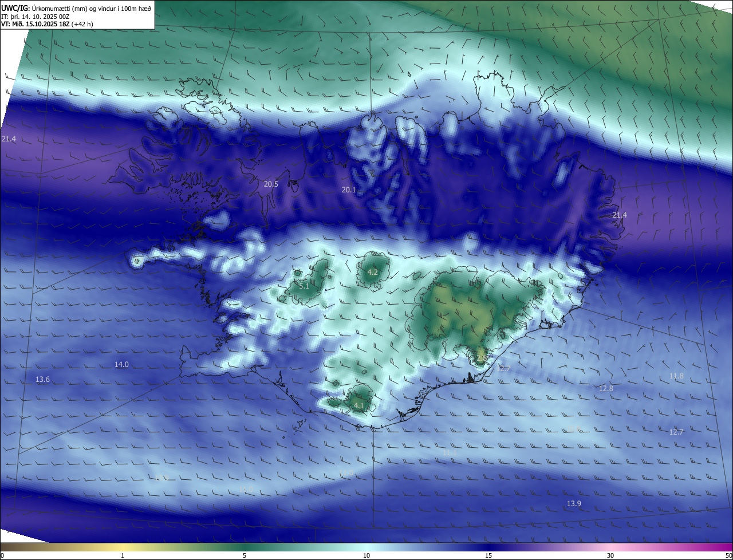Click the map value 20.1
Image resolution: width=733 pixels, height=560 pixels.
[x=349, y=190]
